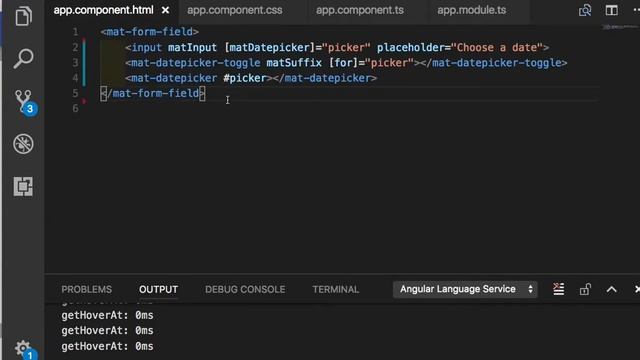The height and width of the screenshot is (360, 640).
Task: Open the more editor actions ellipsis
Action: click(636, 10)
